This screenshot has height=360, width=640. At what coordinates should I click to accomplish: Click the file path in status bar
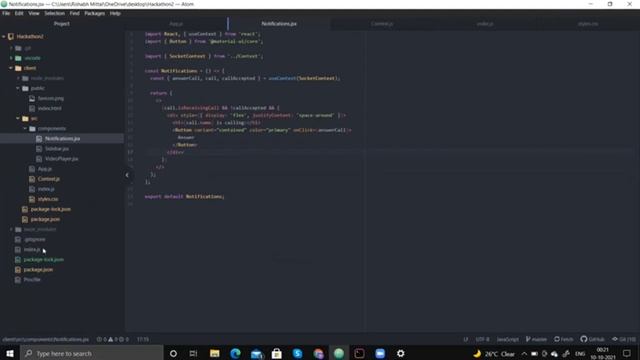coord(45,339)
